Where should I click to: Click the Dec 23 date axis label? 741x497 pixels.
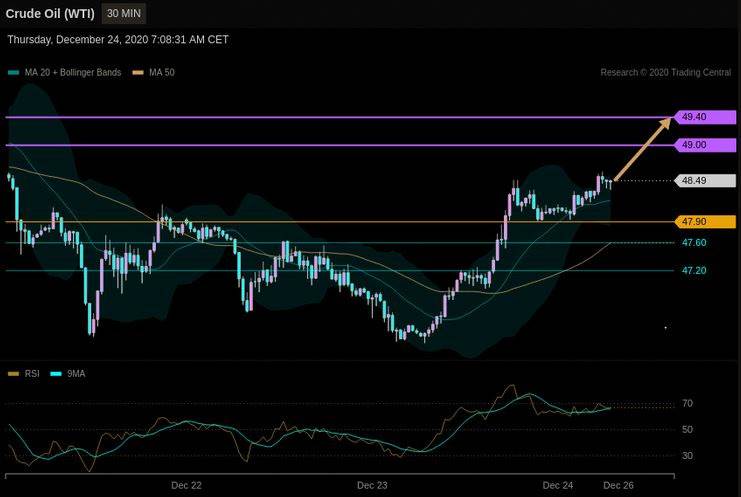click(x=372, y=485)
